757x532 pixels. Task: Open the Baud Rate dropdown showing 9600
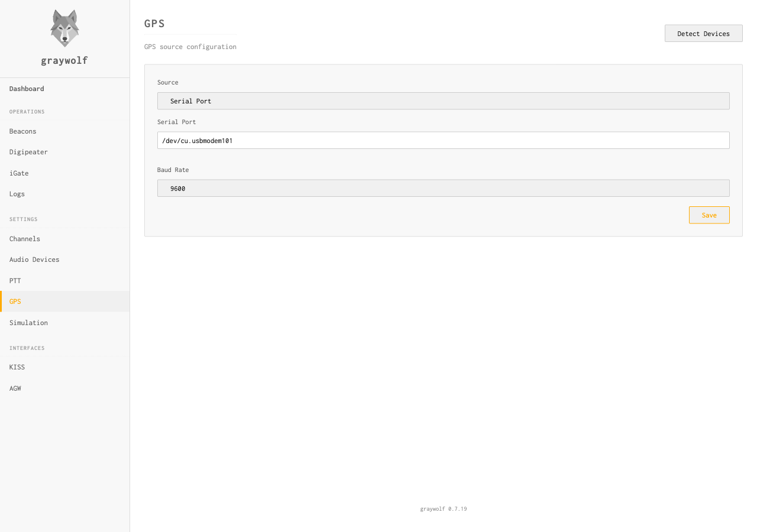click(x=444, y=188)
